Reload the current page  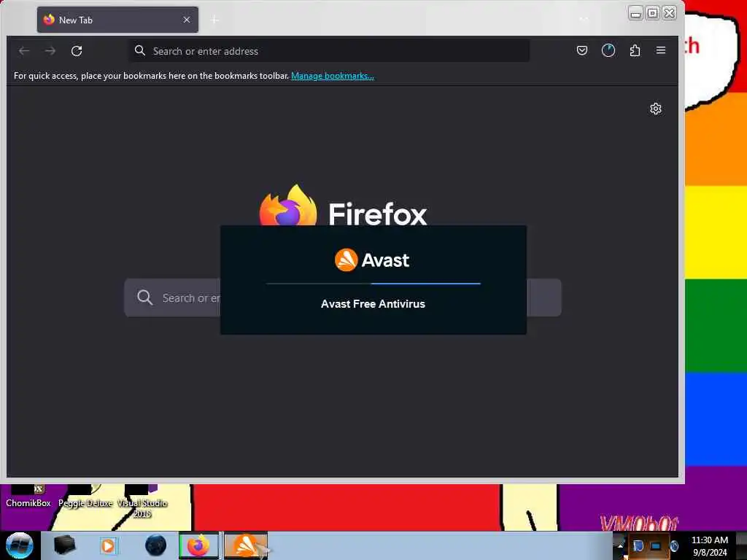tap(77, 51)
